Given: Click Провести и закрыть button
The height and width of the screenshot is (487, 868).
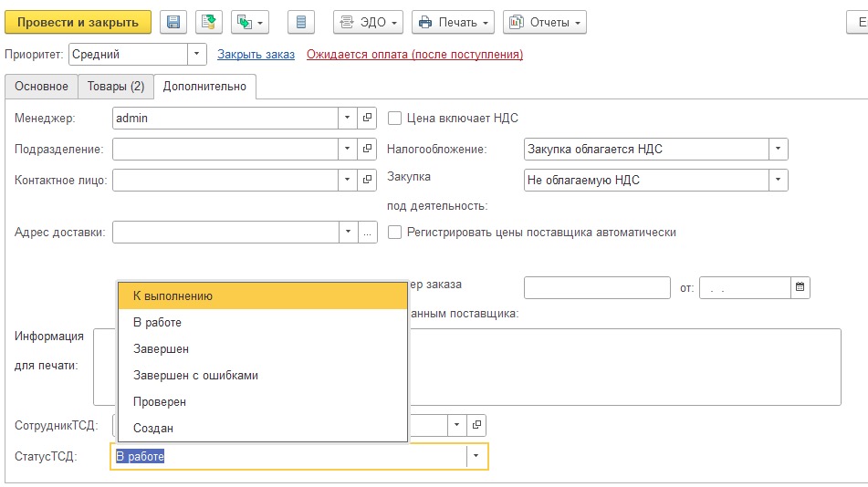Looking at the screenshot, I should tap(78, 22).
